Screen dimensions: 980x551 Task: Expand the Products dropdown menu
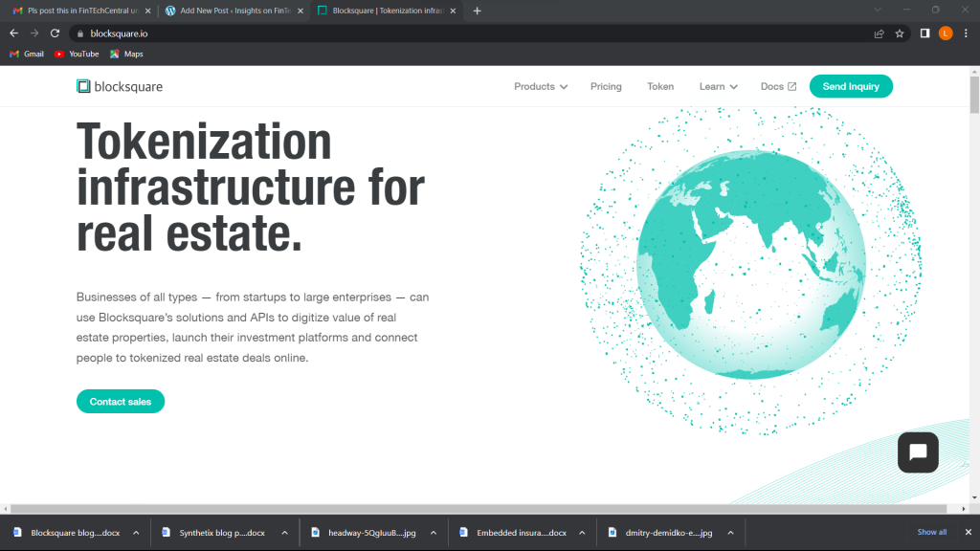541,86
